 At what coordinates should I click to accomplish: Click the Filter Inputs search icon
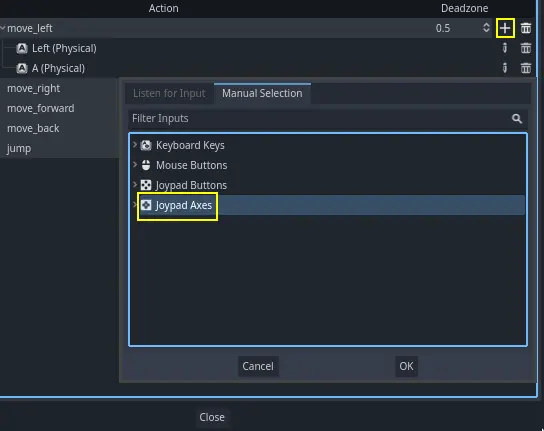pos(517,119)
